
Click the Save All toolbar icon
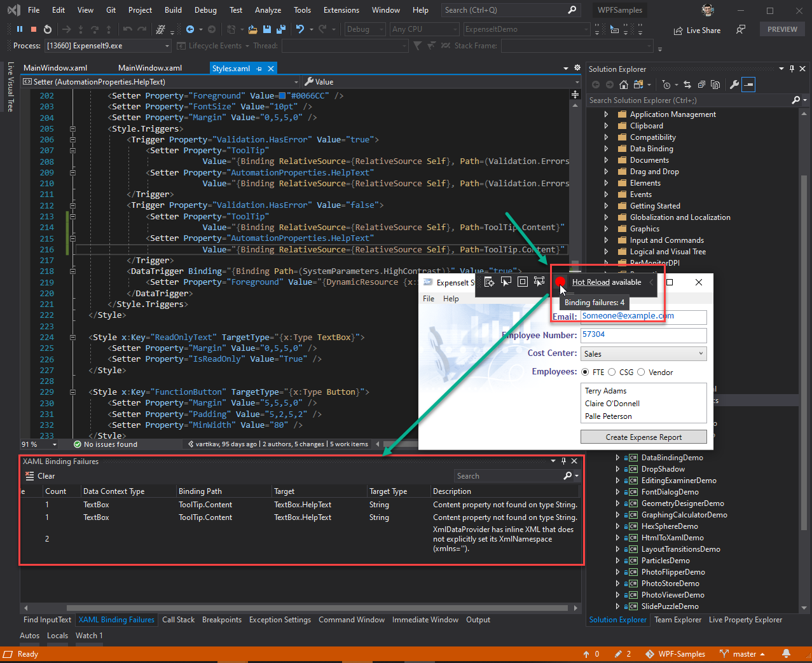point(280,29)
